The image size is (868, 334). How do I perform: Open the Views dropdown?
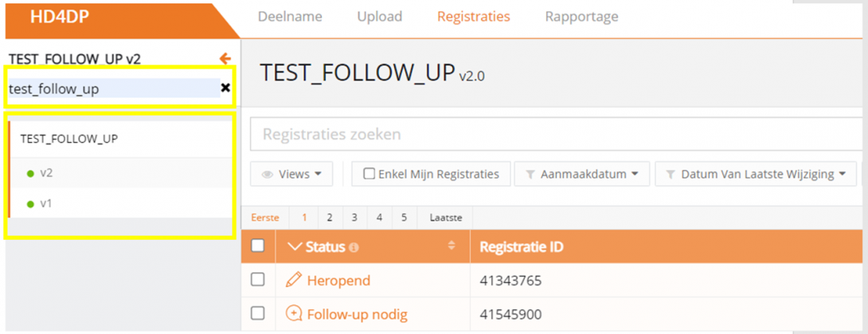coord(291,174)
